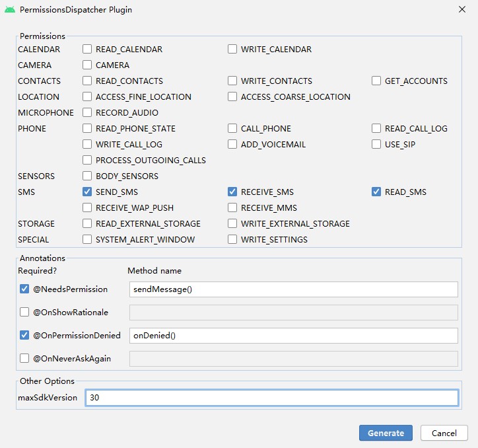
Task: Enable the @OnShowRationale annotation
Action: 24,312
